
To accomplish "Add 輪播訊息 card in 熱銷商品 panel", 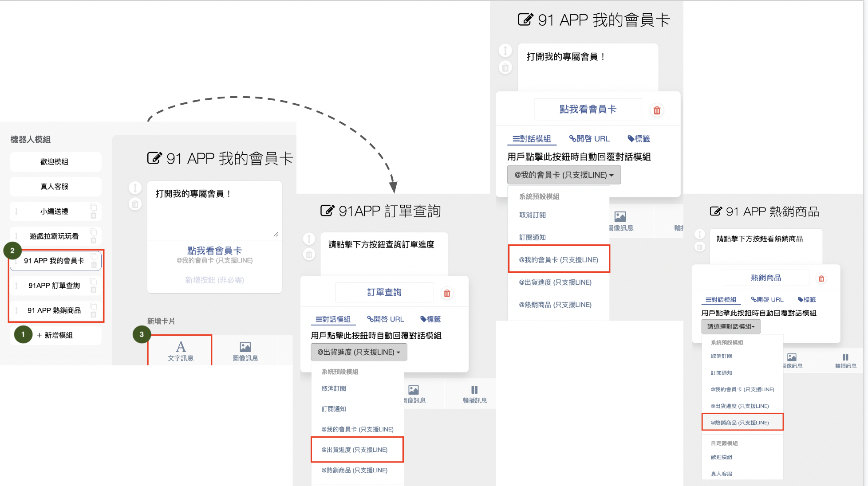I will (845, 361).
